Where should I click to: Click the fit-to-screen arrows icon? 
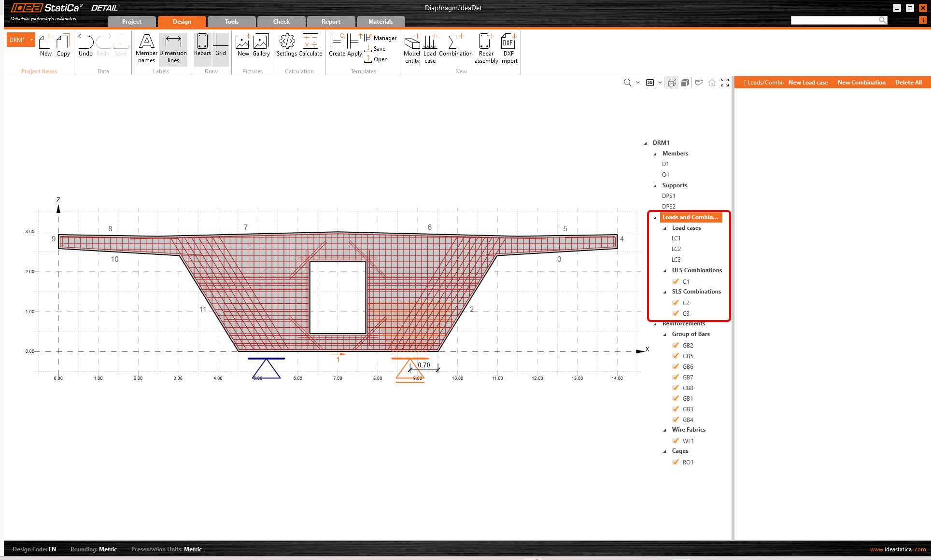[725, 83]
